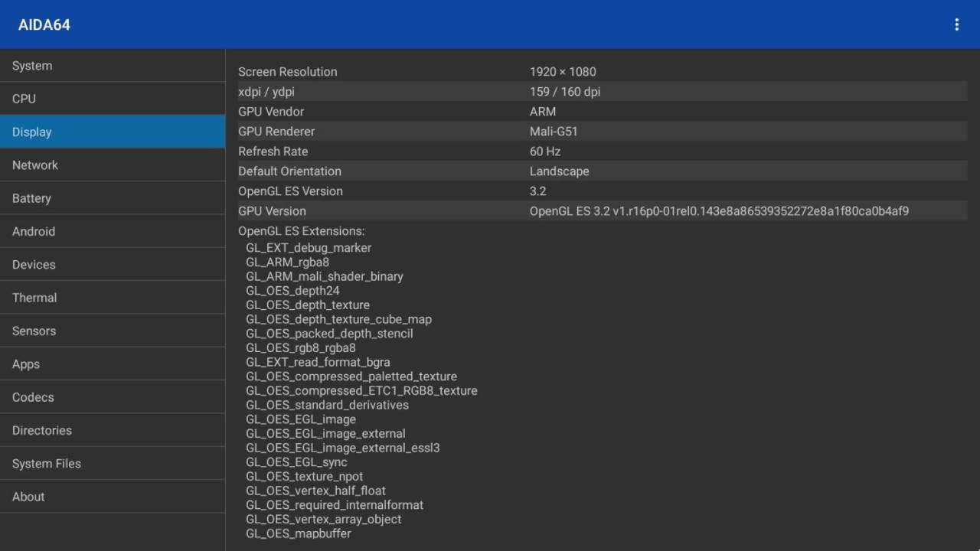Open the Sensors category
The image size is (980, 551).
113,331
